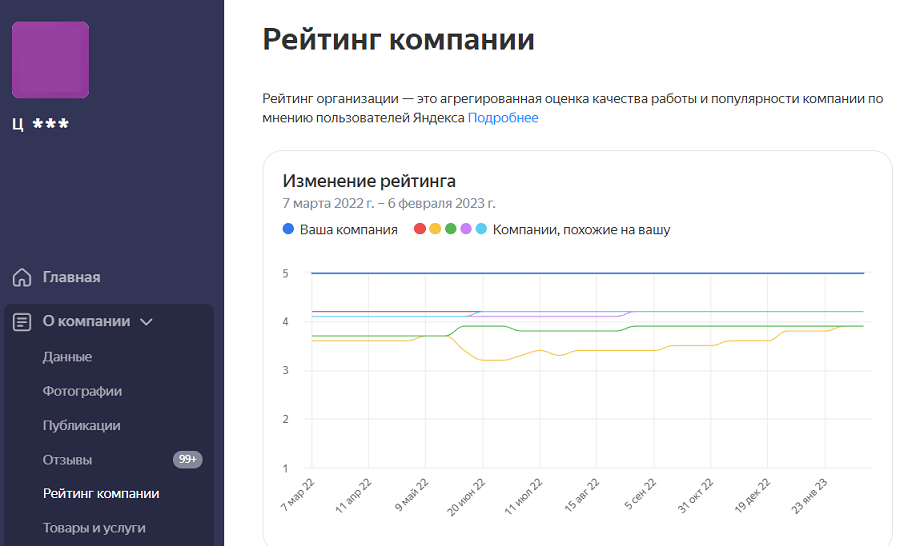Click the home icon beside Главная
This screenshot has height=546, width=900.
[x=21, y=278]
